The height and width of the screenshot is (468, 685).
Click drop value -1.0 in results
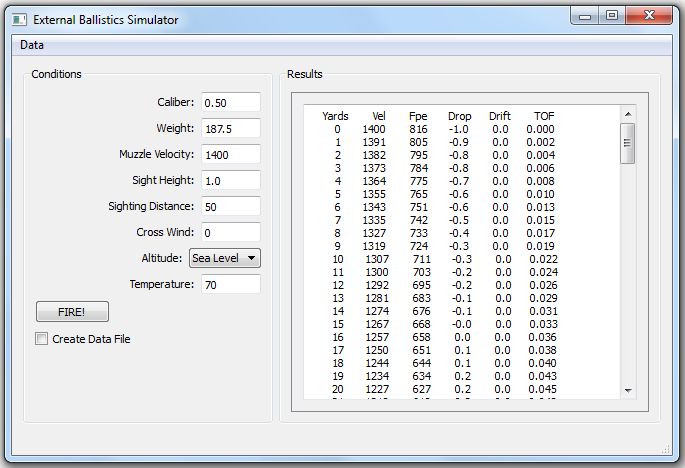[459, 129]
